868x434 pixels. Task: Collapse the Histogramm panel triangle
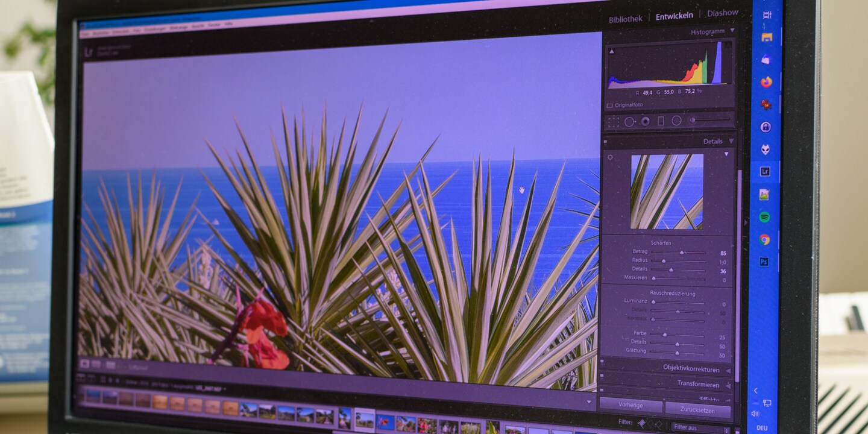click(732, 30)
